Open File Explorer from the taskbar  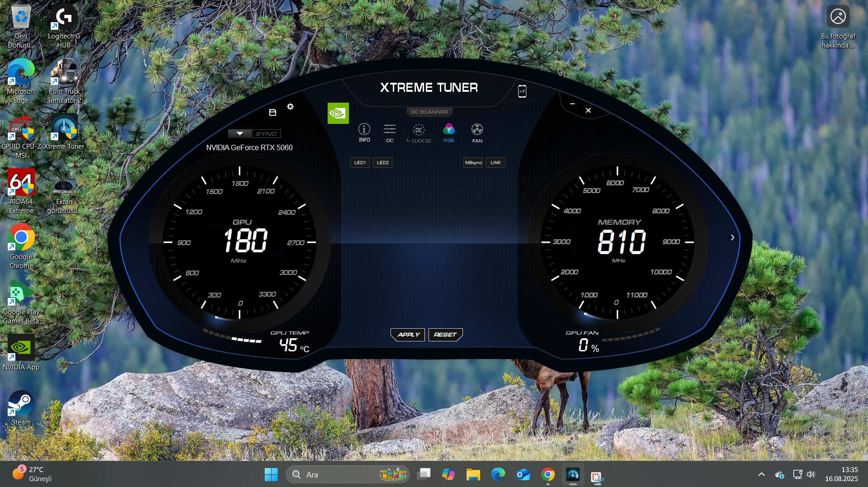(x=473, y=474)
